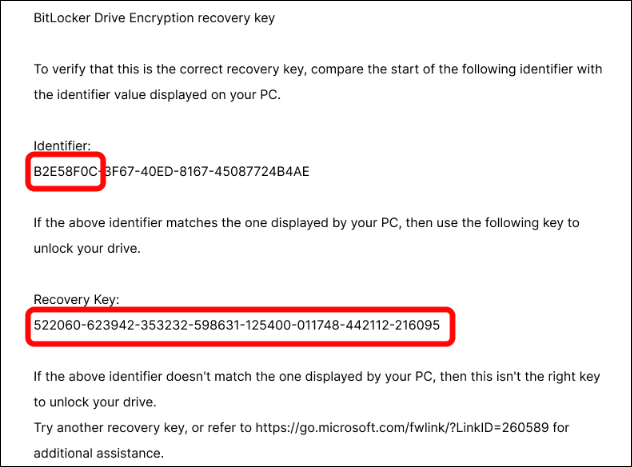Screen dimensions: 632x467
Task: Click the "Identifier:" label
Action: [x=62, y=146]
